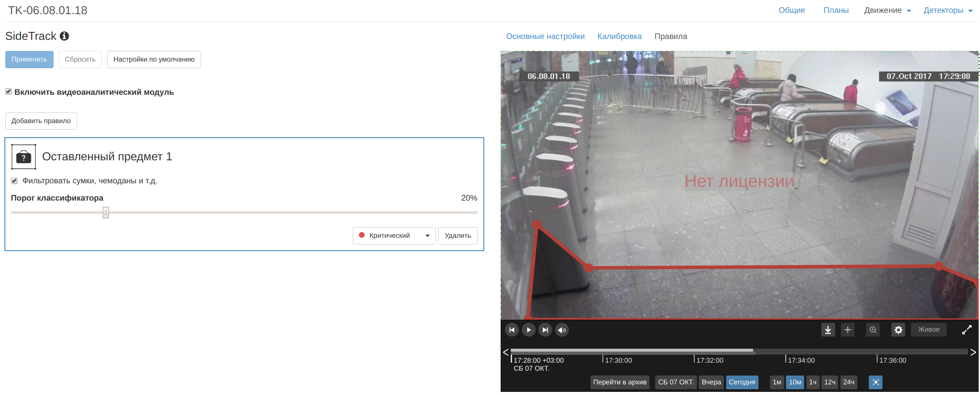Expand video to fullscreen
This screenshot has height=395, width=980.
coord(967,330)
